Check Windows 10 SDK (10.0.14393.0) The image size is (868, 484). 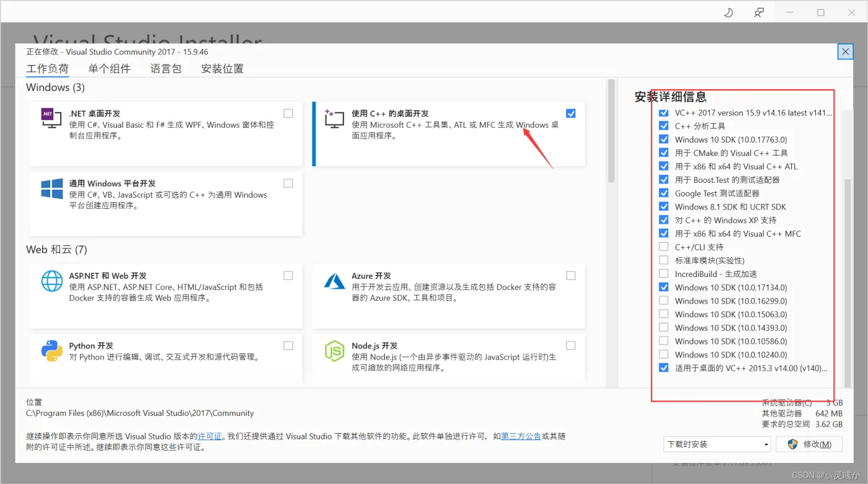(664, 328)
